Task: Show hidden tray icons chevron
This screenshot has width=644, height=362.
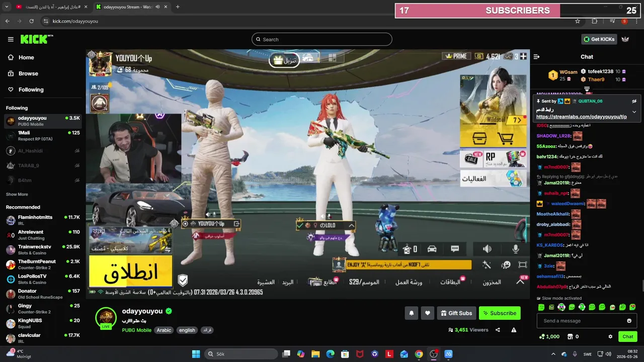Action: 553,354
